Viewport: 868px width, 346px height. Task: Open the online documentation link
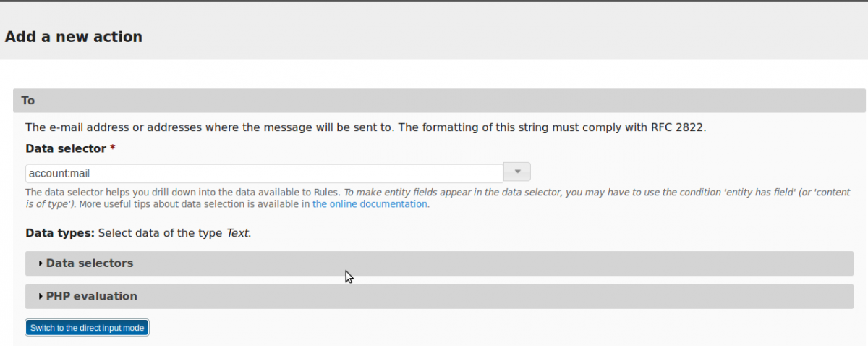pos(370,204)
